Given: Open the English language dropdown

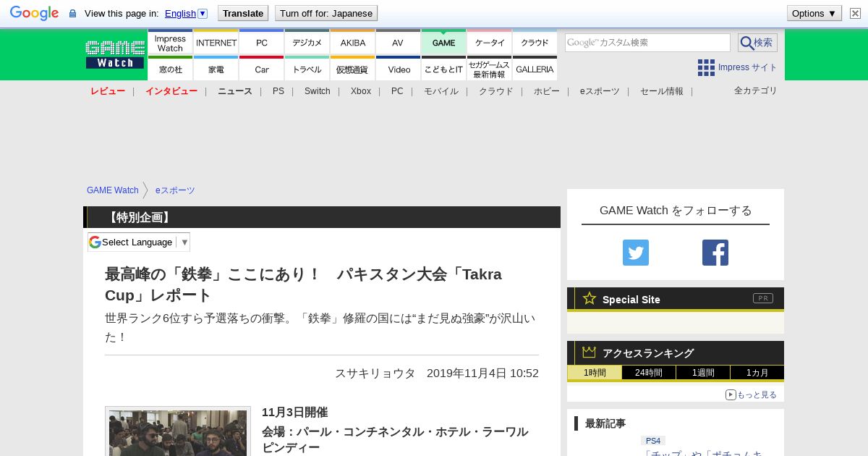Looking at the screenshot, I should coord(203,13).
